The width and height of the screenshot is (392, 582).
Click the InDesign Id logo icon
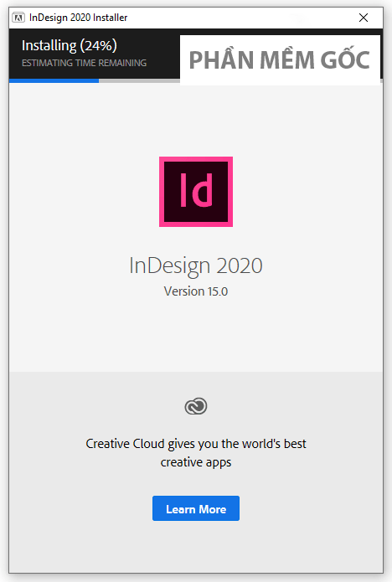click(x=196, y=192)
